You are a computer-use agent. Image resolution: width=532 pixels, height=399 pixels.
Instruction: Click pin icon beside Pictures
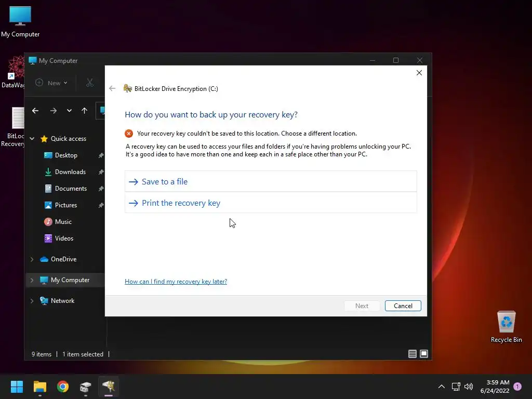[101, 205]
